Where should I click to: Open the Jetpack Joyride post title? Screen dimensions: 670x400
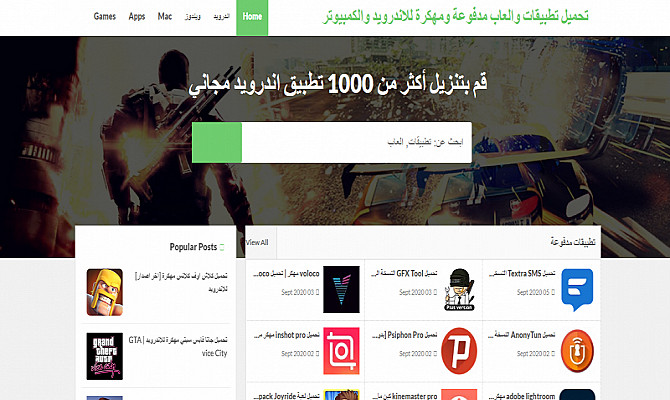tap(286, 396)
